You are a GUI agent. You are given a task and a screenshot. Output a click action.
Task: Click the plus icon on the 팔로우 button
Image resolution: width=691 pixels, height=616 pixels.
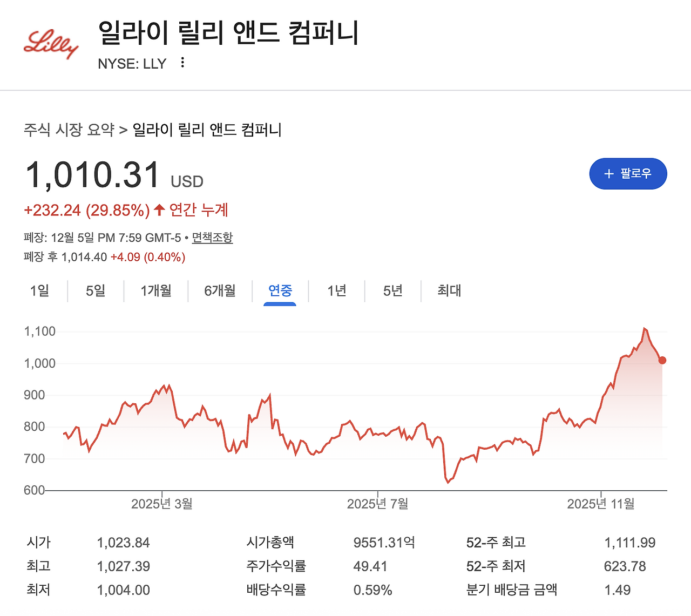pos(609,174)
